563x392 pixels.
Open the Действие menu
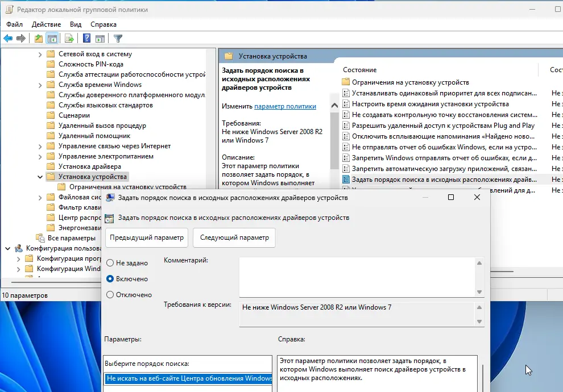coord(46,24)
